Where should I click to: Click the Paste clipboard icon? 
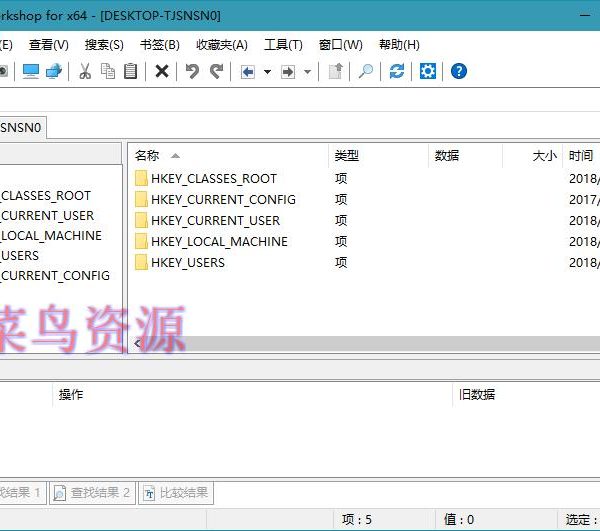point(130,71)
